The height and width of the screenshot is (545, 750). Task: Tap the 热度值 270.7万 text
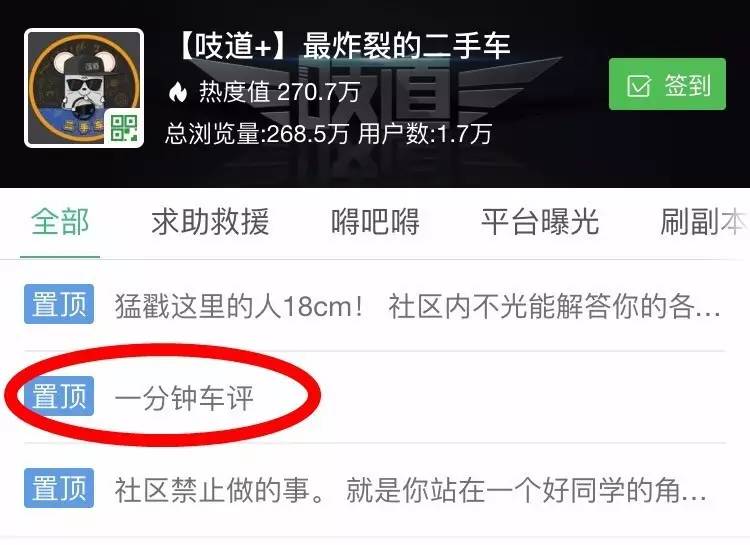coord(280,91)
